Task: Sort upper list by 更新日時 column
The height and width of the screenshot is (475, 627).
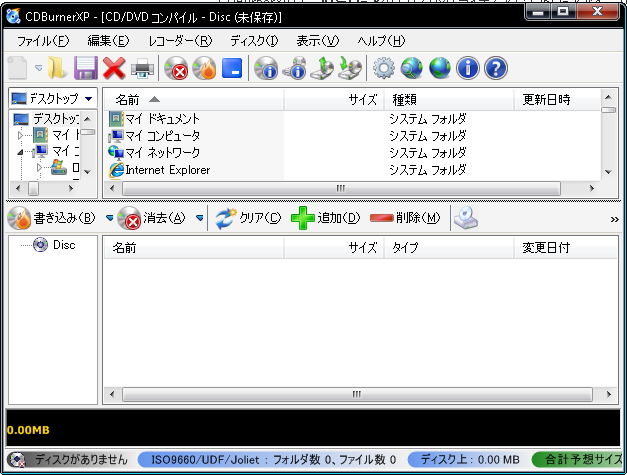Action: pyautogui.click(x=557, y=99)
